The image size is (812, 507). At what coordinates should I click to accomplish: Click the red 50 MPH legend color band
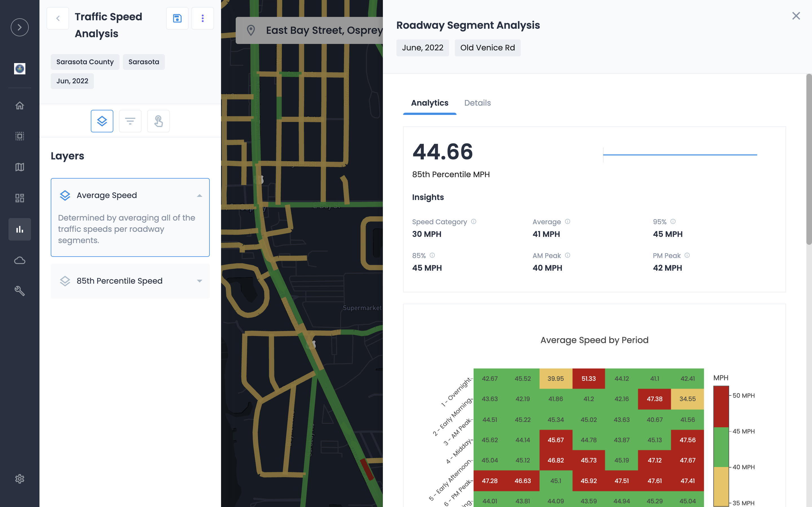[721, 406]
